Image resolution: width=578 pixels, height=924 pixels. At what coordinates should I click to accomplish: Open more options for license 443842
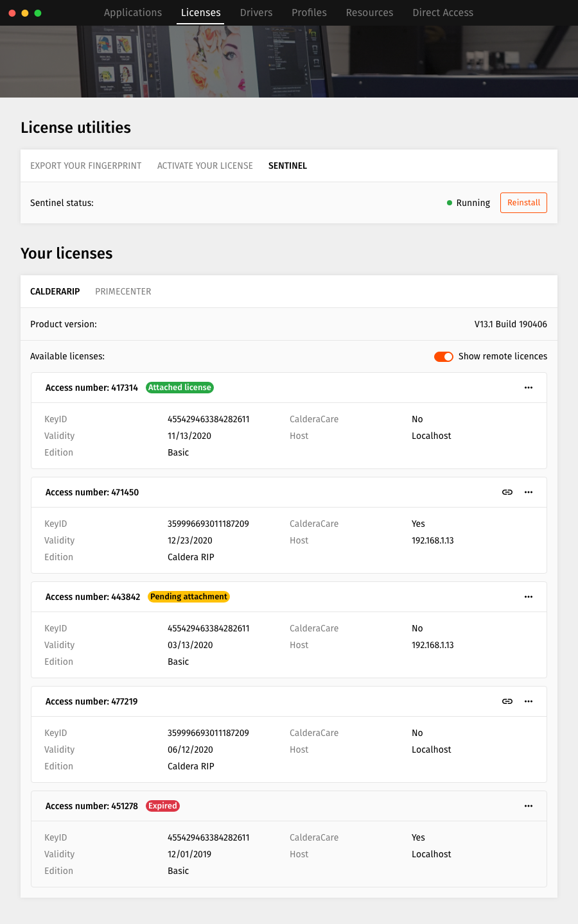tap(529, 597)
